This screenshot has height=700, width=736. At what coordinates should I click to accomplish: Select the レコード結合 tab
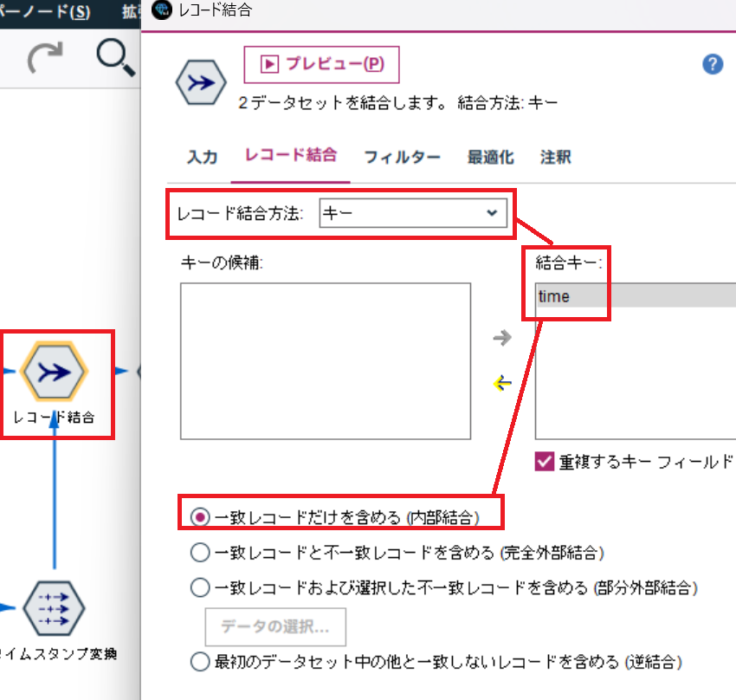pyautogui.click(x=291, y=155)
